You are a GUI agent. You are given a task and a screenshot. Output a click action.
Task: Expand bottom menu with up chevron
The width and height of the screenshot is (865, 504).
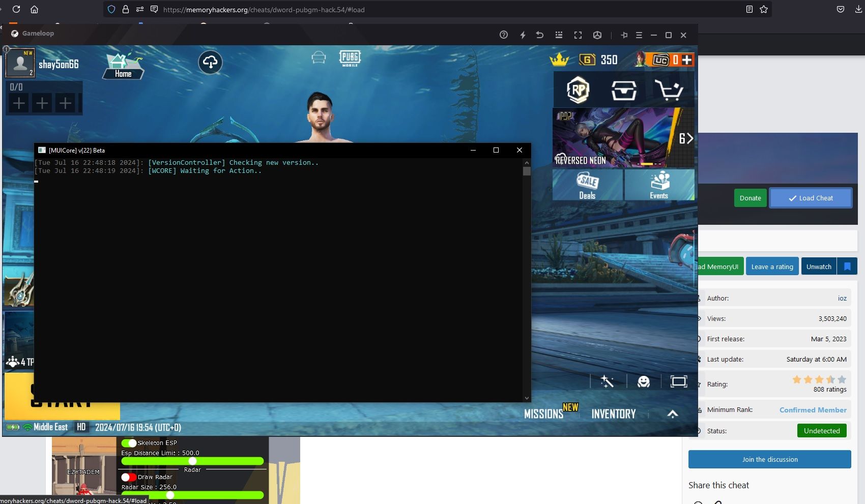[673, 414]
